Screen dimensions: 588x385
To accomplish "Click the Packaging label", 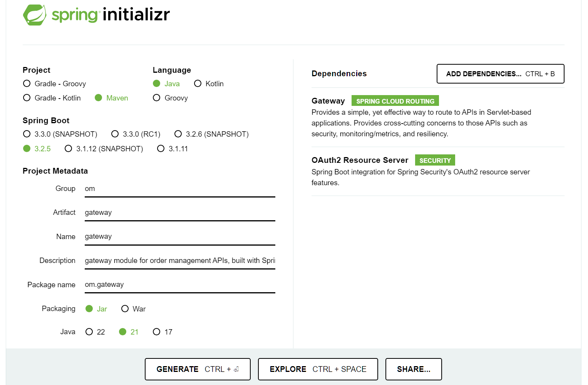I will click(x=59, y=309).
